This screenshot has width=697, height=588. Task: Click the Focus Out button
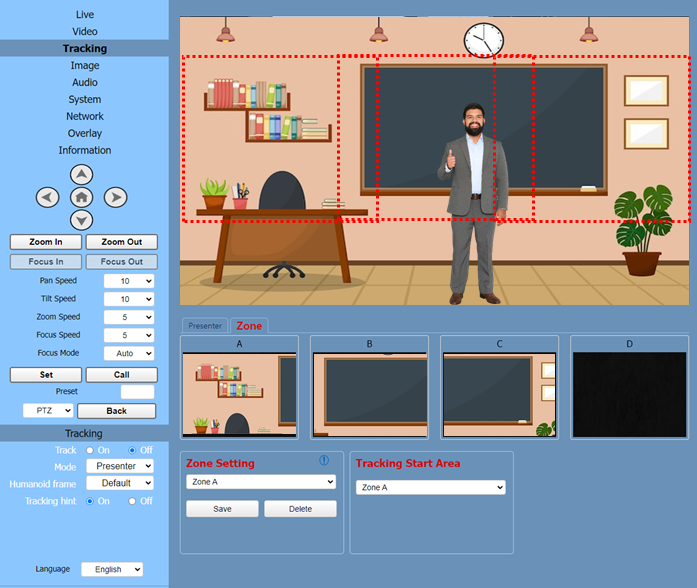point(122,262)
